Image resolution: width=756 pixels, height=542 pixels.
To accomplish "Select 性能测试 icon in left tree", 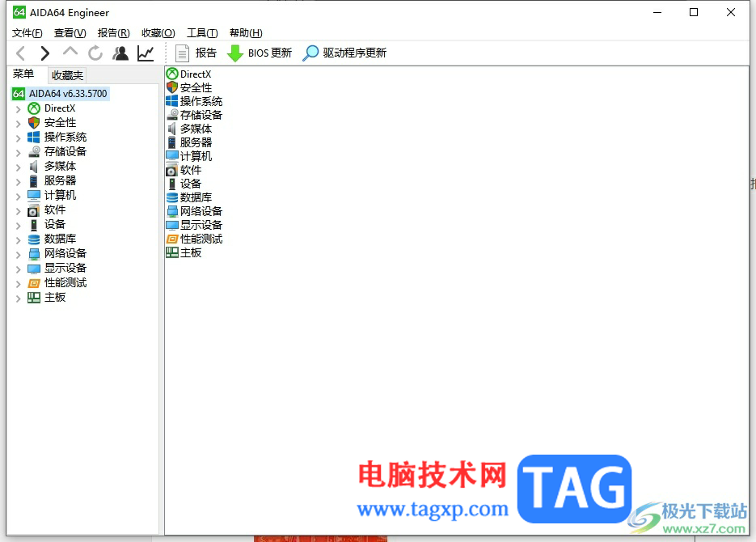I will tap(34, 283).
